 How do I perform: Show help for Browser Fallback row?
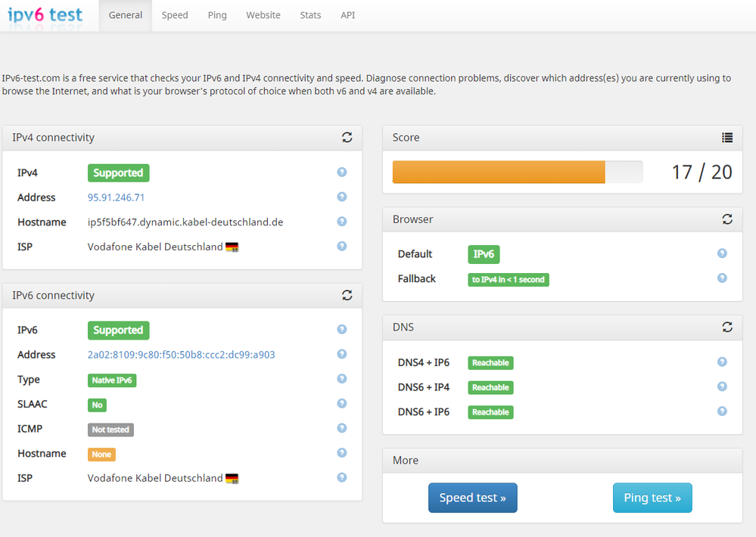[x=722, y=278]
